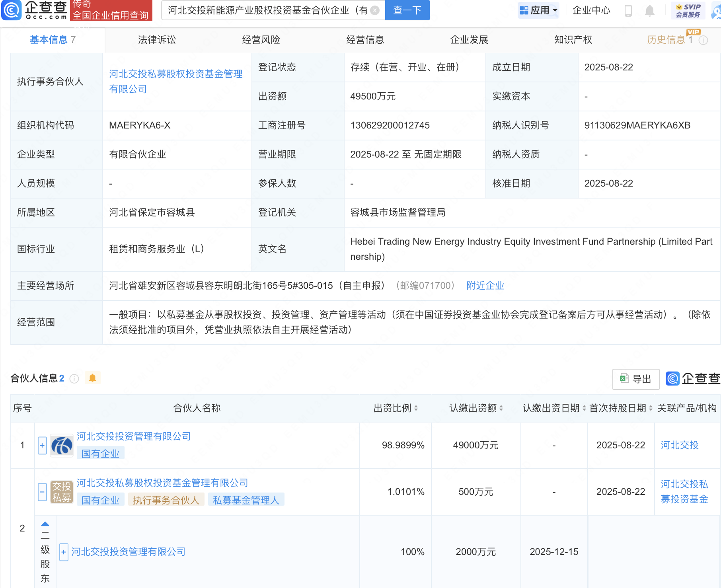Click the 执行事务合伙人 tag in row 2
721x588 pixels.
click(166, 500)
